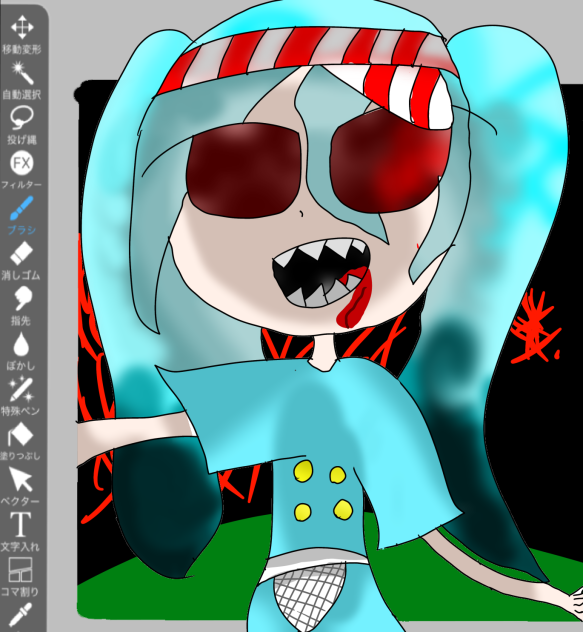Activate the 投げ縄 lasso tool

[x=22, y=125]
